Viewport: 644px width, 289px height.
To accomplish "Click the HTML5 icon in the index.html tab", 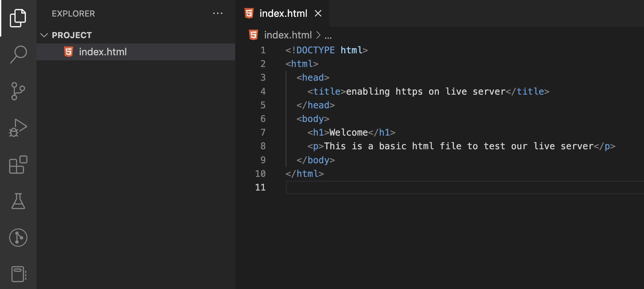I will (x=249, y=13).
